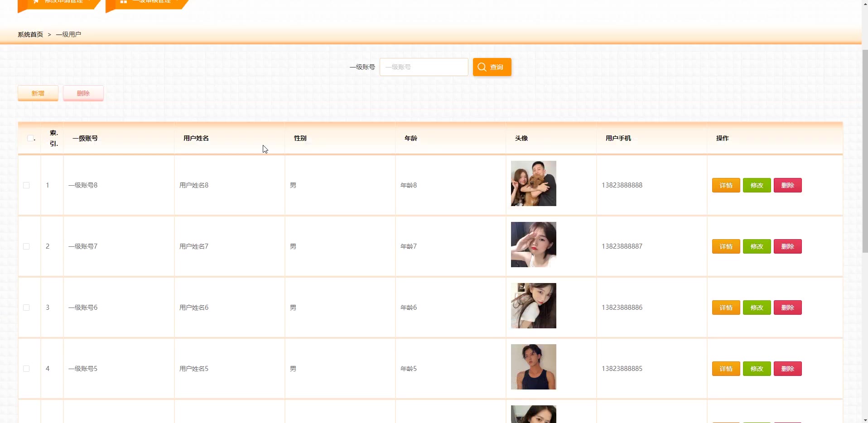
Task: Click the batch 删除 button above the table
Action: point(83,93)
